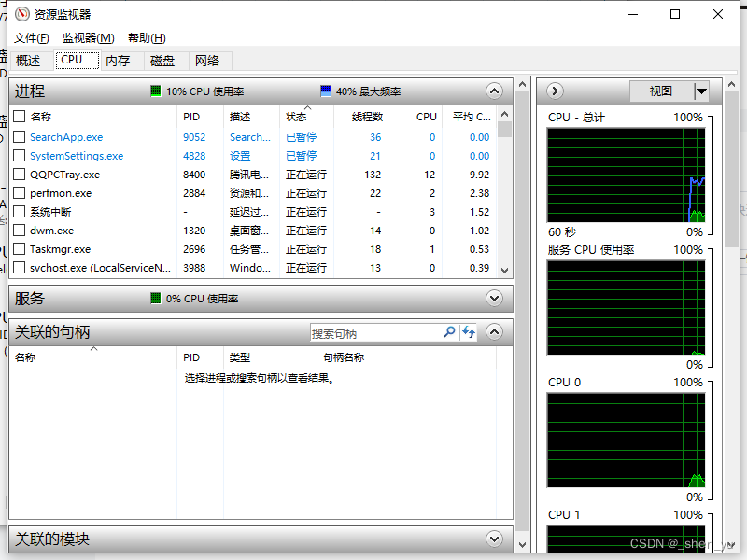Check the svchost.exe (LocalServiceN...) checkbox
The height and width of the screenshot is (560, 747).
[x=19, y=268]
